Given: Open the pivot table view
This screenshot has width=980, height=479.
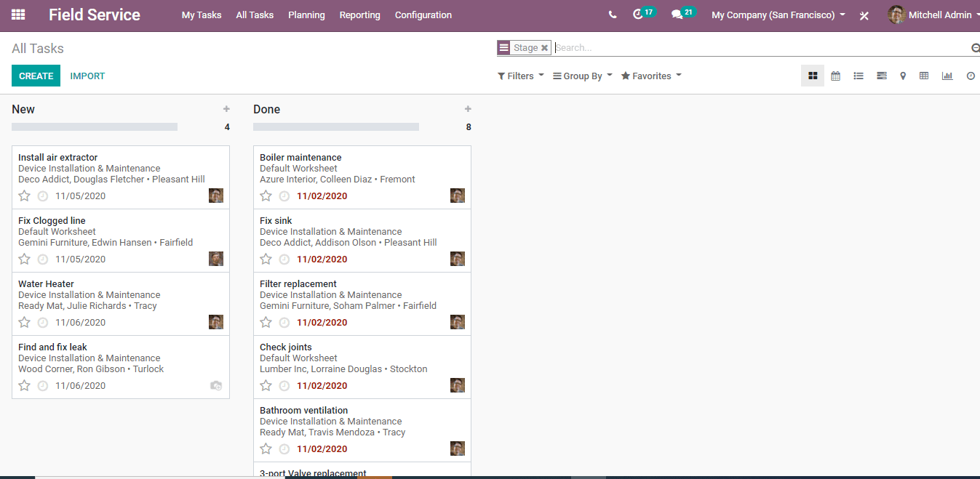Looking at the screenshot, I should 924,76.
